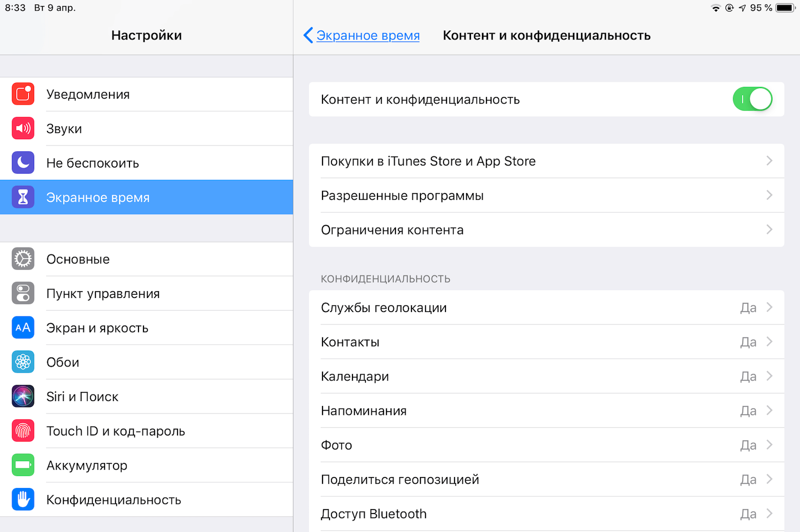Tap the Да value for Службы геолокации
Viewport: 800px width, 532px height.
[x=748, y=308]
